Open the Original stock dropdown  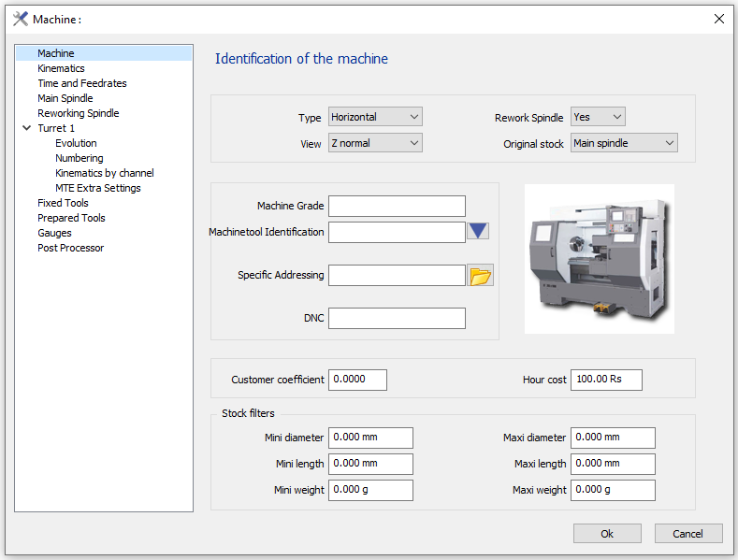(x=624, y=143)
